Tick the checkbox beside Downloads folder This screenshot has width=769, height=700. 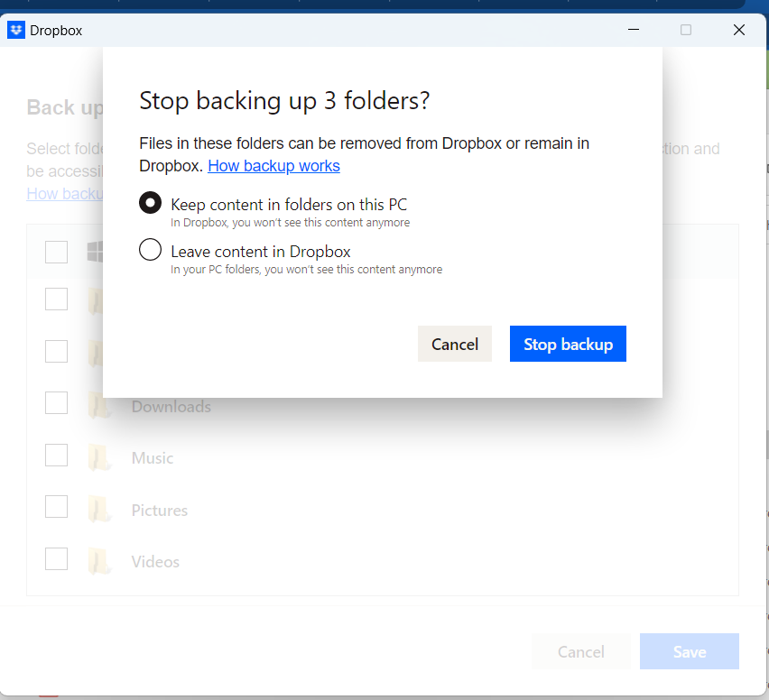[x=56, y=402]
